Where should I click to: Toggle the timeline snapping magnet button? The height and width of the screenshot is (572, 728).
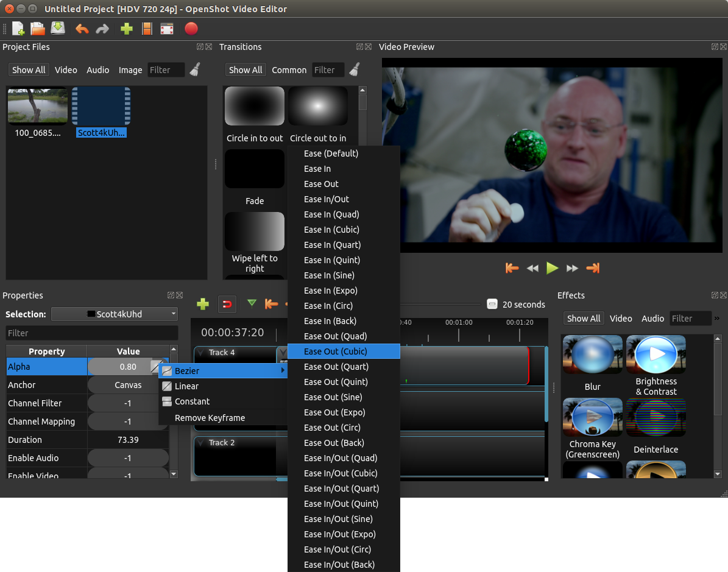tap(227, 304)
